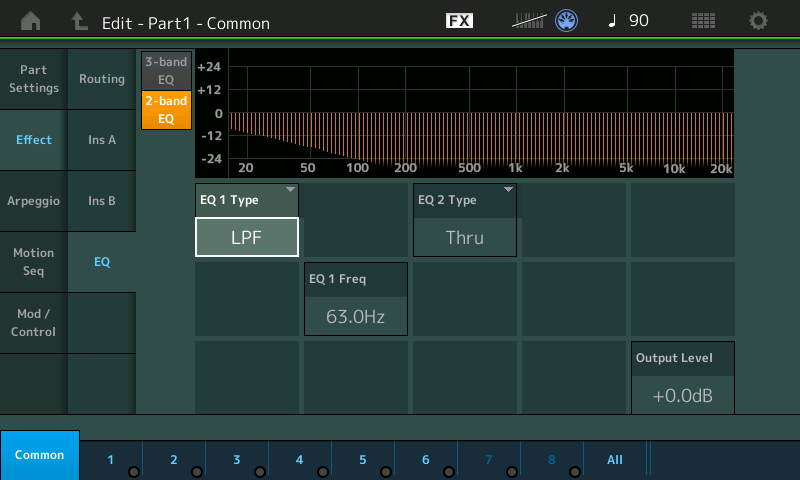Toggle element 5 mute indicator circle
This screenshot has width=800, height=480.
[x=386, y=472]
